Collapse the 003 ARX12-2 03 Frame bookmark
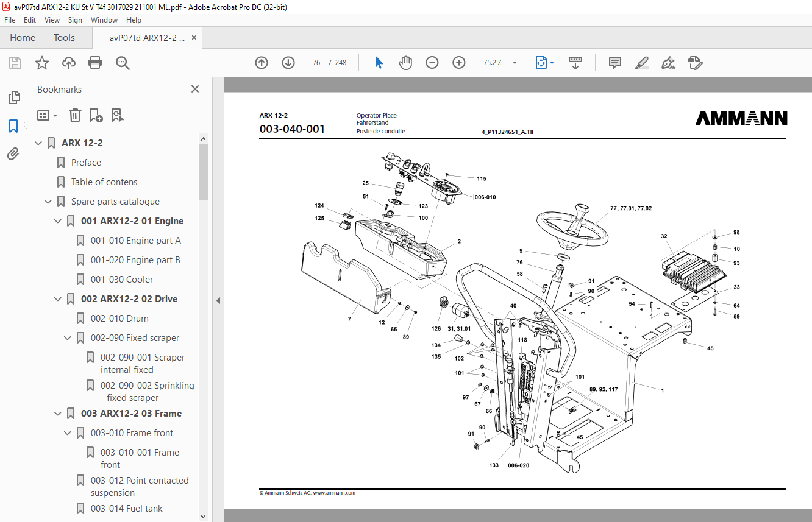Viewport: 812px width, 522px height. pos(58,414)
